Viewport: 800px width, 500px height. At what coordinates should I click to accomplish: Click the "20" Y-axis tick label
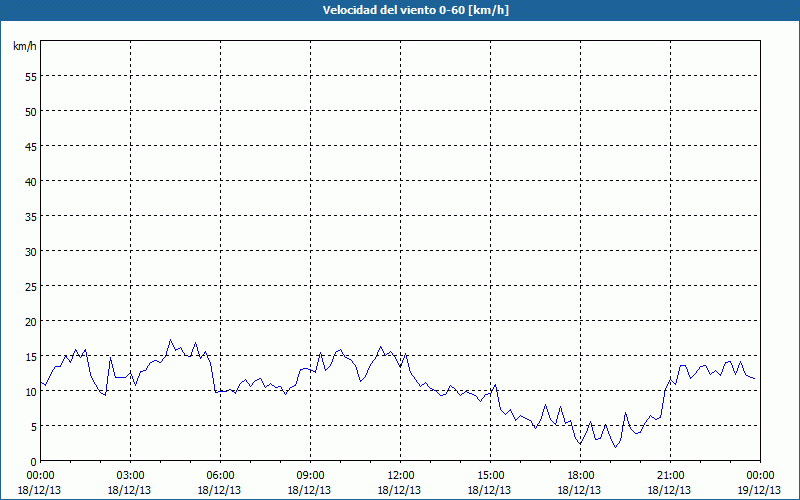31,321
